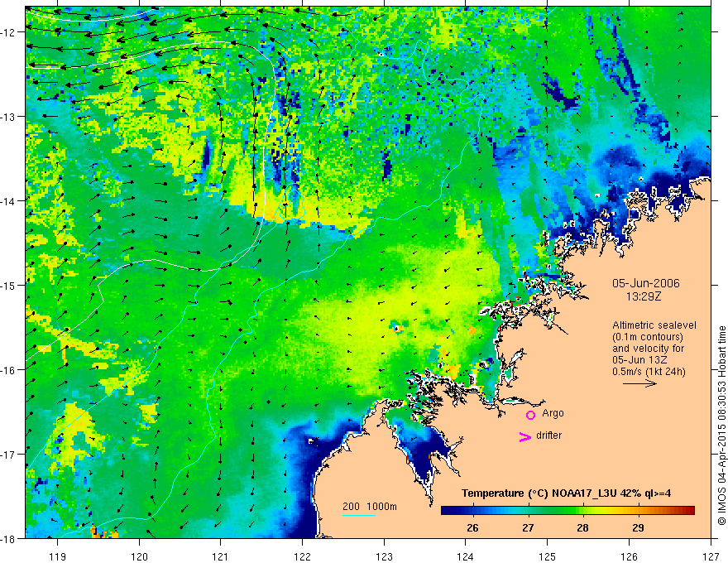Click longitude axis label 122
Viewport: 728px width, 563px height.
click(302, 556)
